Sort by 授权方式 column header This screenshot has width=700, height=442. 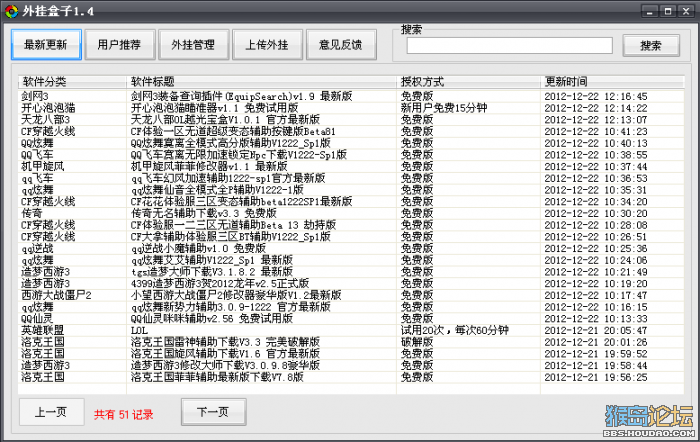(x=468, y=82)
